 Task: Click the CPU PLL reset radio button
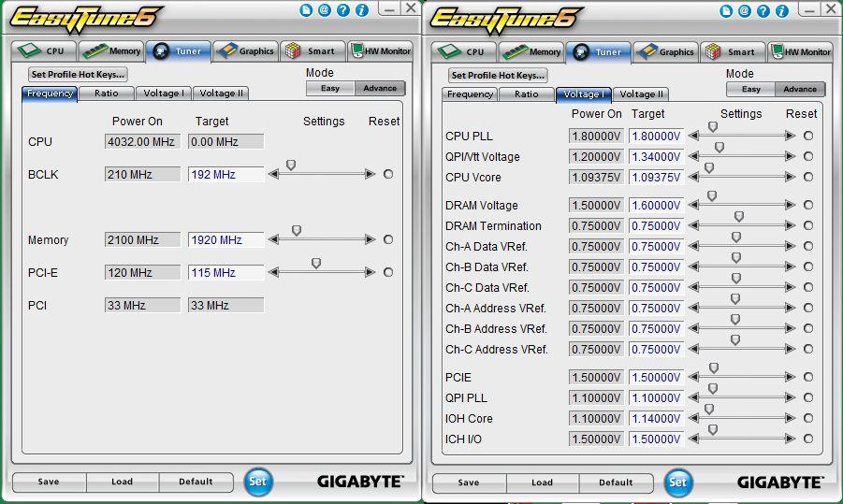[808, 136]
